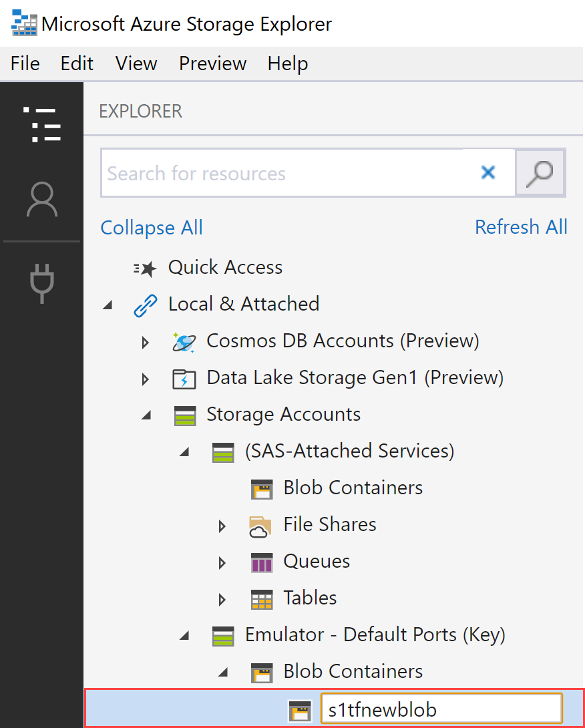Select the Queues icon under SAS-Attached Services
Image resolution: width=585 pixels, height=728 pixels.
tap(262, 562)
